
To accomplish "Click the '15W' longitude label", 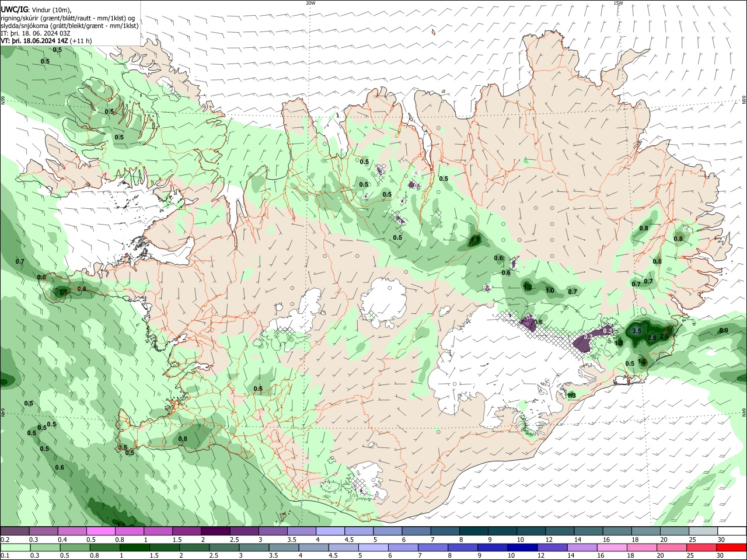I will pos(617,3).
